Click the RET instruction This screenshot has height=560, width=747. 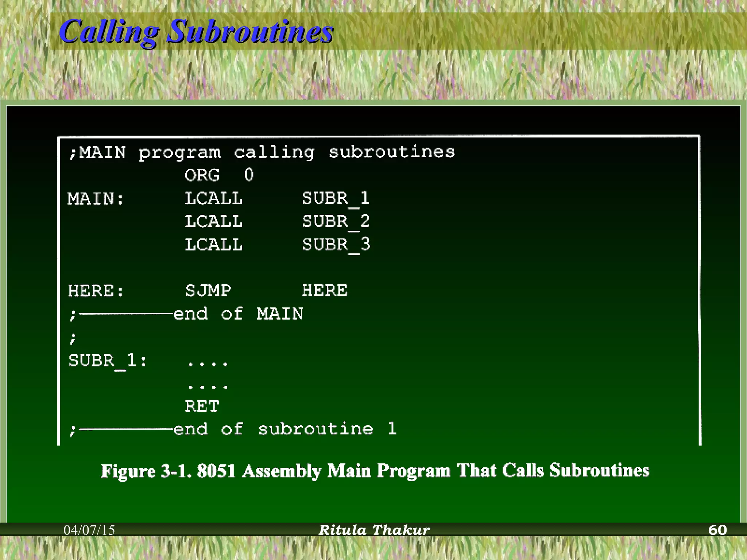[x=202, y=407]
